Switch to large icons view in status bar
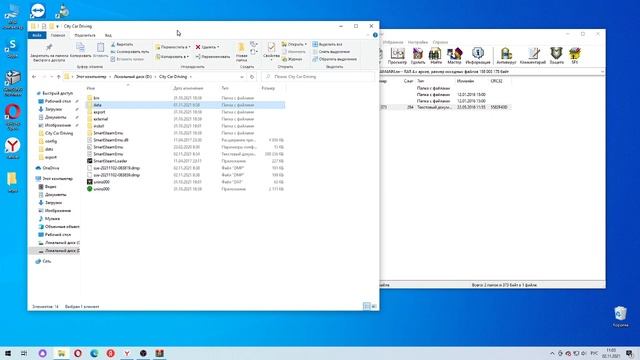Image resolution: width=640 pixels, height=360 pixels. point(374,306)
